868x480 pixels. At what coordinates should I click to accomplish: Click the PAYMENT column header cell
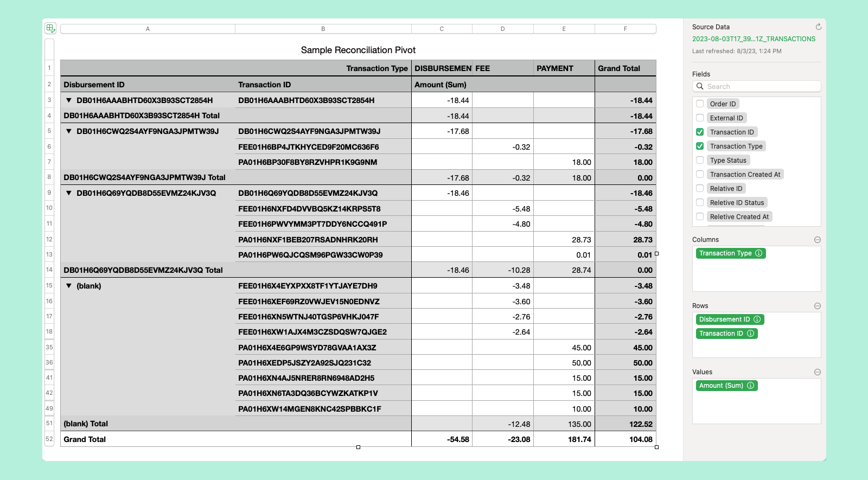pyautogui.click(x=564, y=68)
